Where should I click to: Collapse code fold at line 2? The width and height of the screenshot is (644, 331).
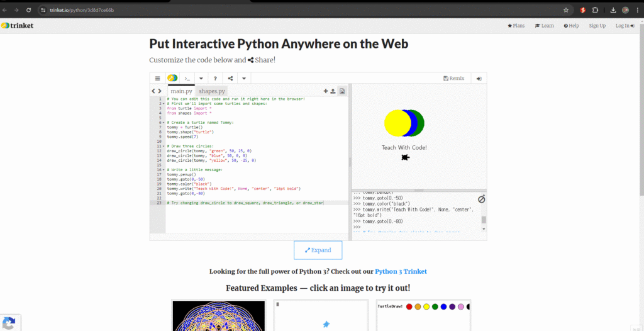point(163,104)
